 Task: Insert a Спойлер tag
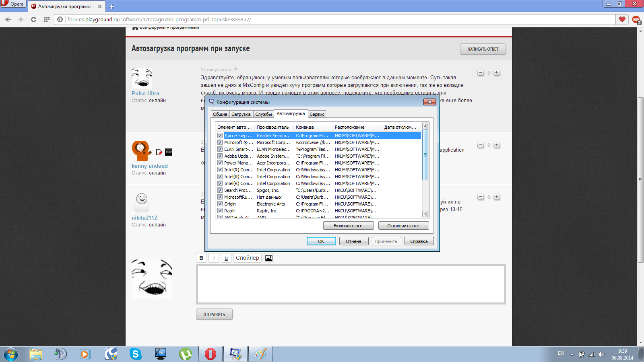(248, 258)
